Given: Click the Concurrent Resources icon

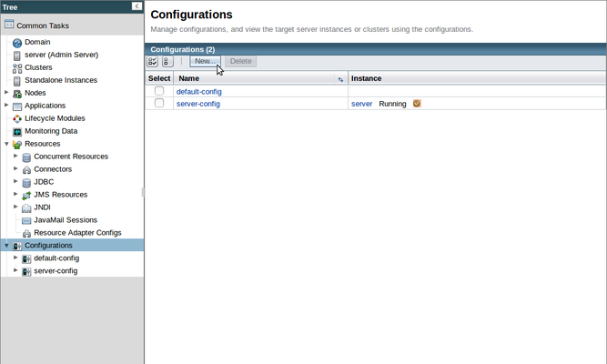Looking at the screenshot, I should (26, 157).
